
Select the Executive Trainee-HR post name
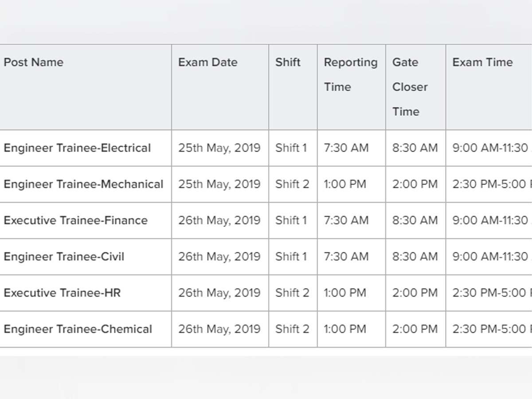[62, 293]
